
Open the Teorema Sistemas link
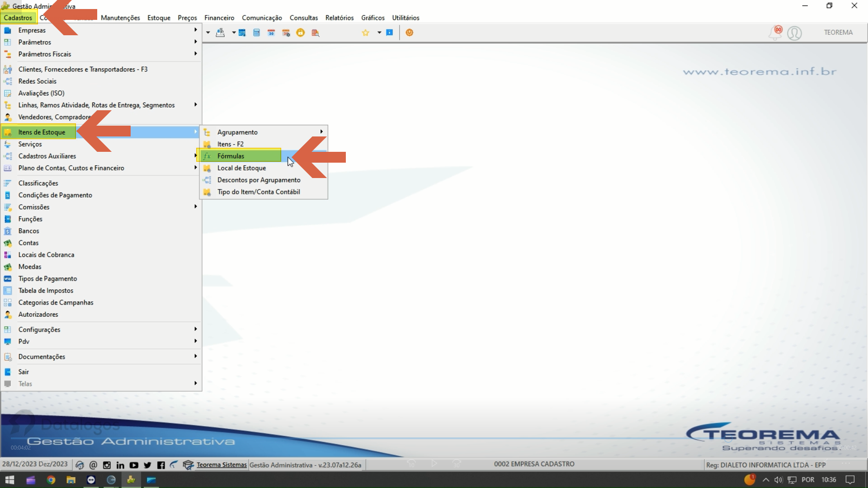222,465
